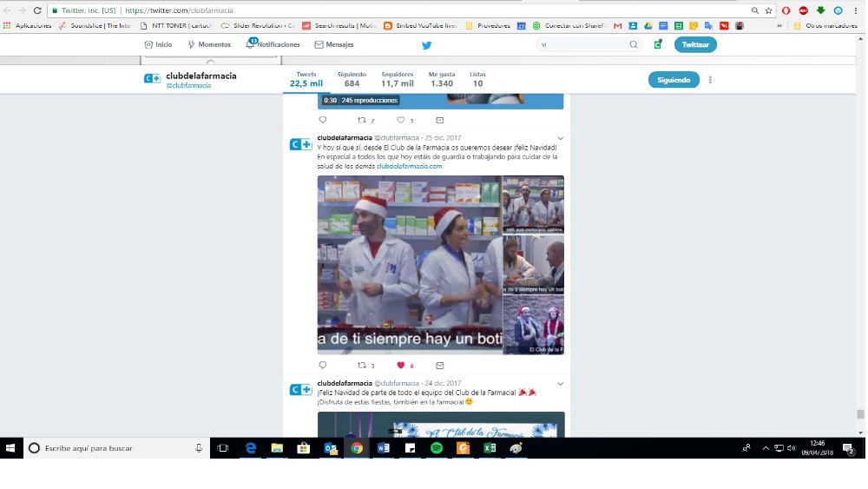
Task: Open Momentos in the top nav
Action: 209,44
